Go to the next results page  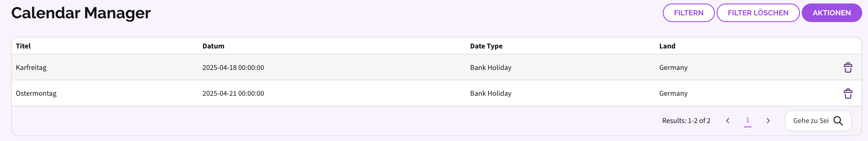[768, 121]
